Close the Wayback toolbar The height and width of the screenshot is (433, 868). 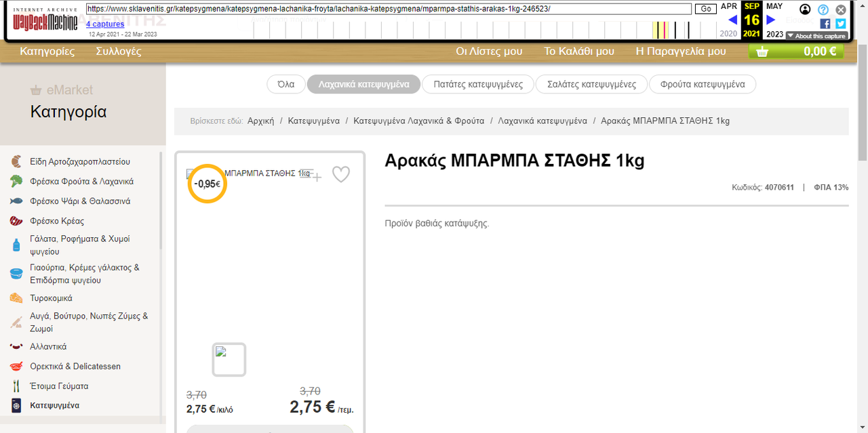[x=841, y=9]
